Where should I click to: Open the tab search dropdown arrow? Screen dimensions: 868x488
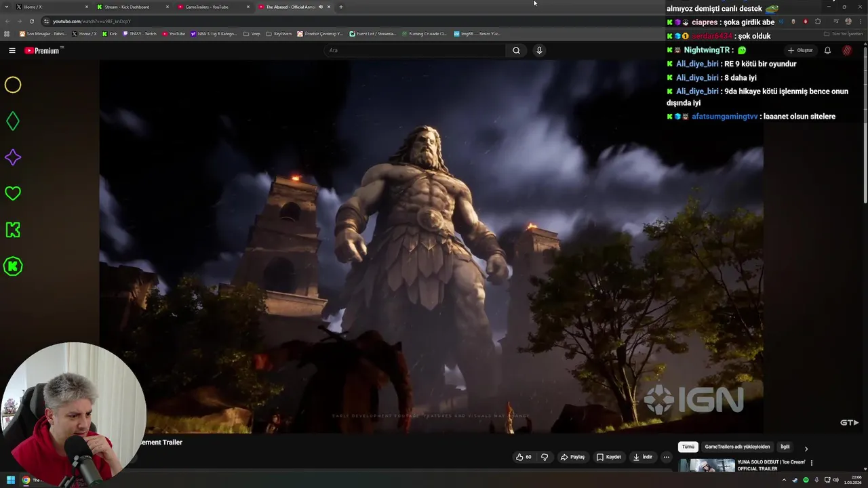tap(6, 7)
